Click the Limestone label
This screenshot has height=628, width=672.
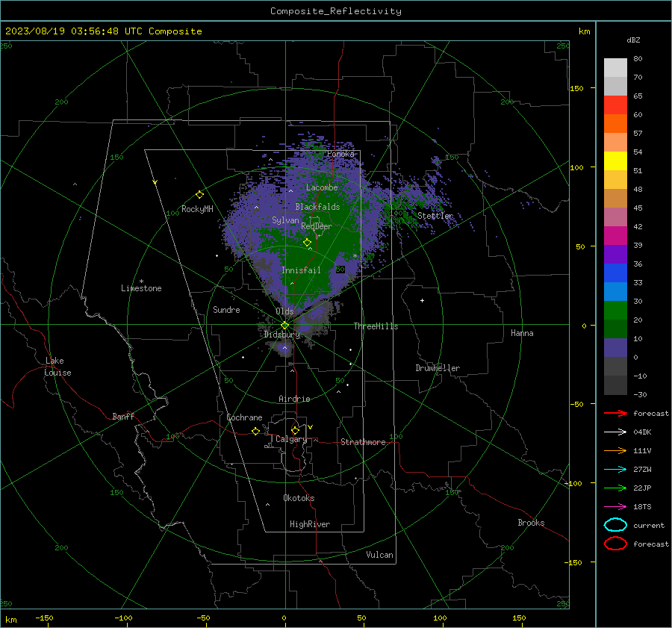(141, 288)
